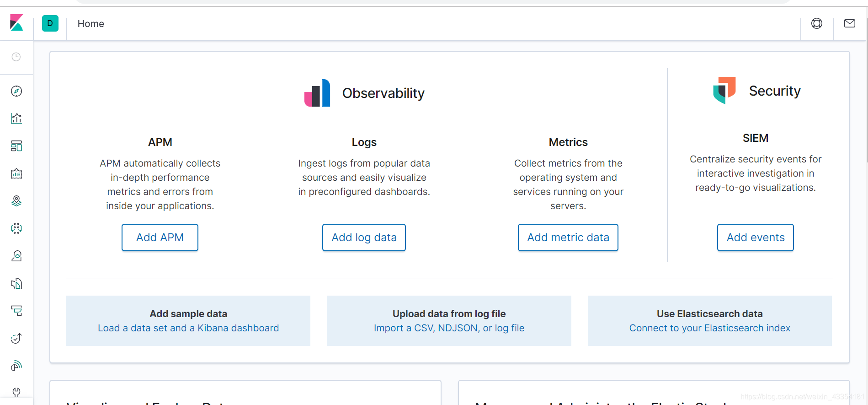Open Load a data set and Kibana dashboard
This screenshot has height=405, width=868.
188,328
